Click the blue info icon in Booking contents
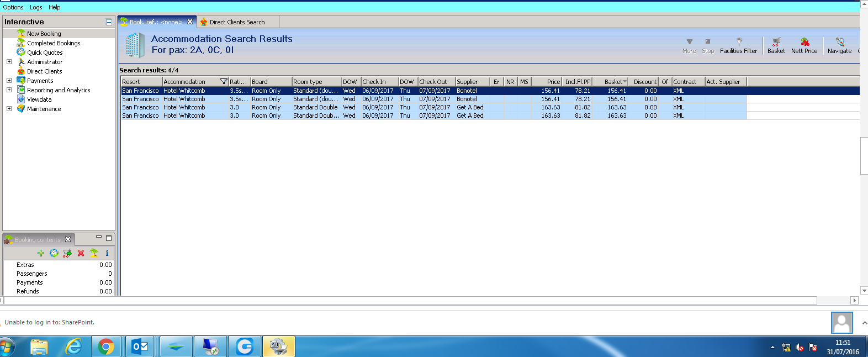The height and width of the screenshot is (357, 868). pos(107,253)
